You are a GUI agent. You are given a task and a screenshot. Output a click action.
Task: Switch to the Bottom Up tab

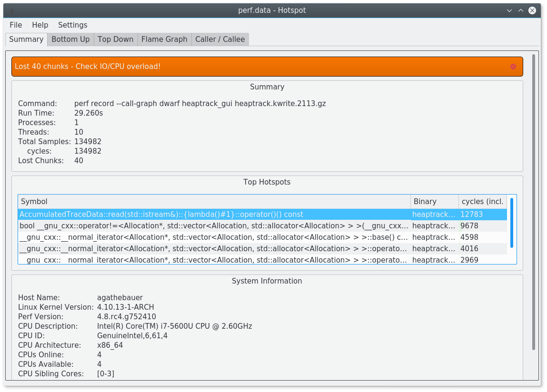coord(70,39)
